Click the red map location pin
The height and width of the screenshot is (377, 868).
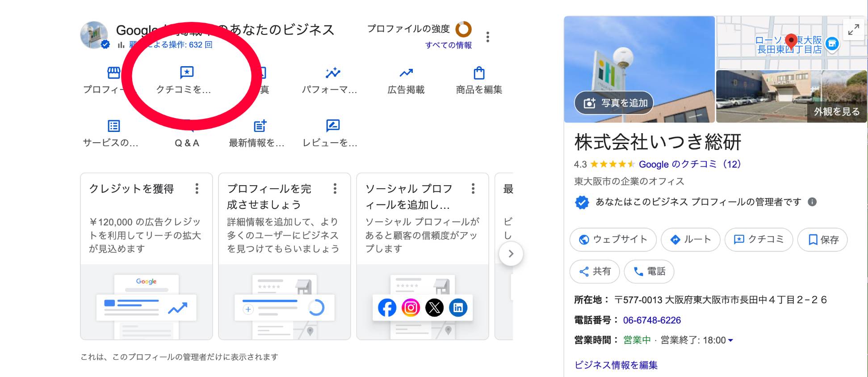point(791,42)
